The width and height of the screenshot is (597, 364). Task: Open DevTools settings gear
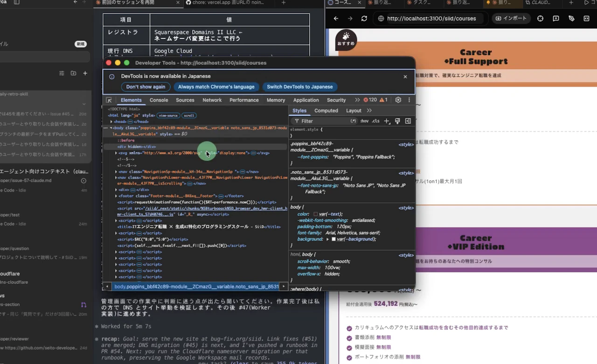click(398, 100)
